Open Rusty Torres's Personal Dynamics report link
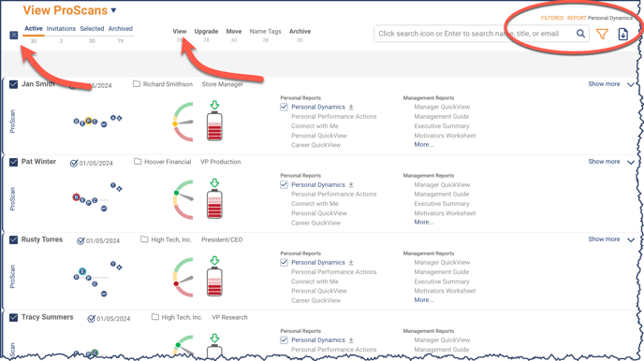644x361 pixels. pos(318,263)
